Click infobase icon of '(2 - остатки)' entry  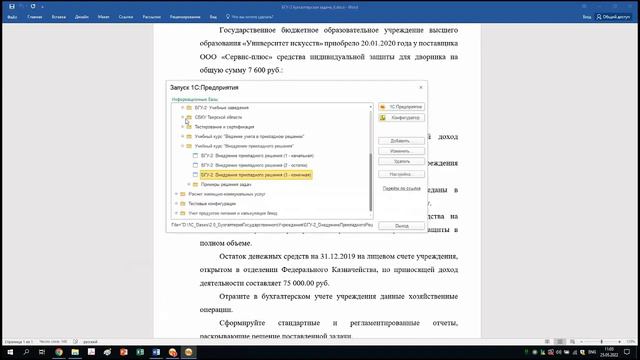[x=195, y=165]
